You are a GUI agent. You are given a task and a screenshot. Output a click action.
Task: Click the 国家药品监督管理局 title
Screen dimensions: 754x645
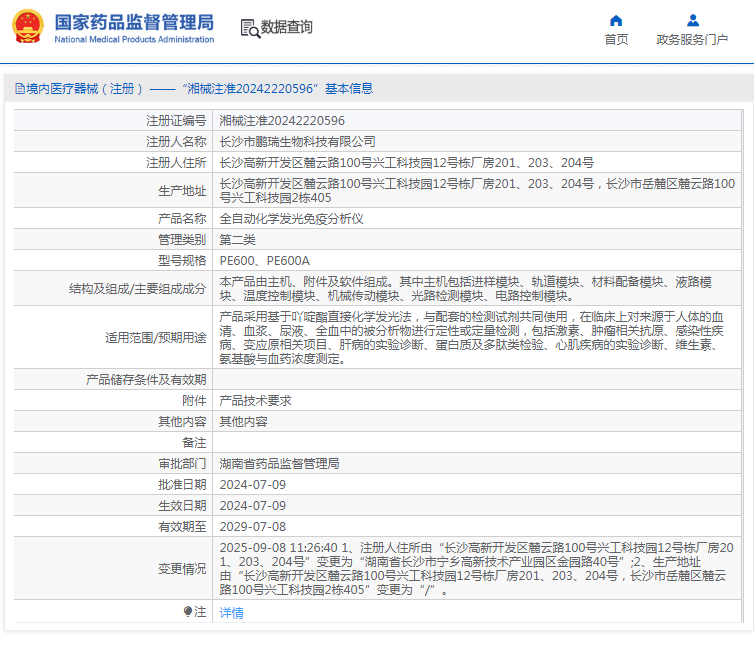pos(134,22)
